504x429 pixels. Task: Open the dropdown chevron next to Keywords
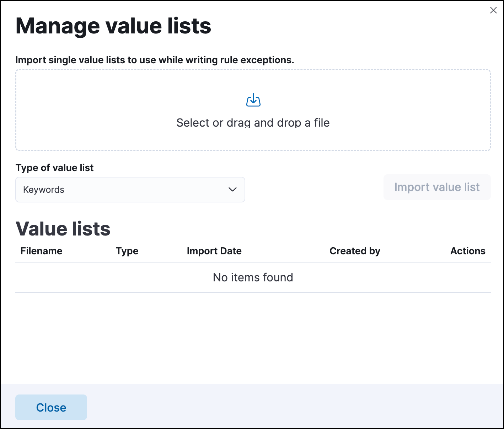coord(232,190)
